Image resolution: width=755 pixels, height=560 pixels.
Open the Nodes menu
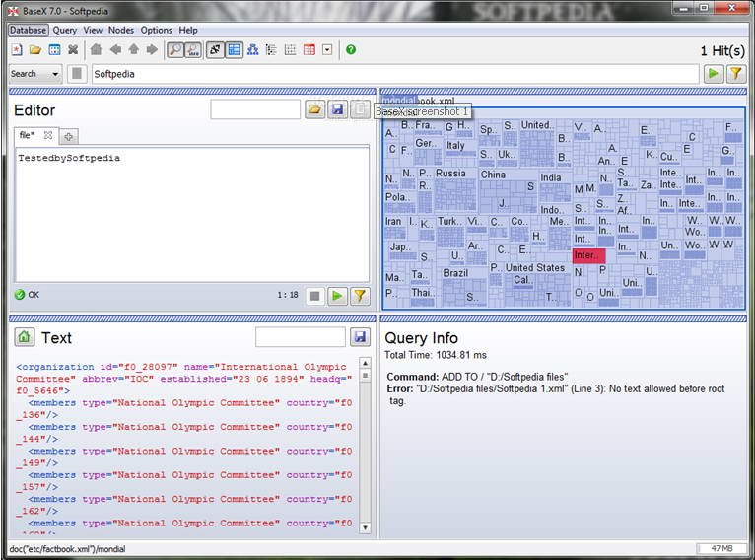click(x=121, y=31)
